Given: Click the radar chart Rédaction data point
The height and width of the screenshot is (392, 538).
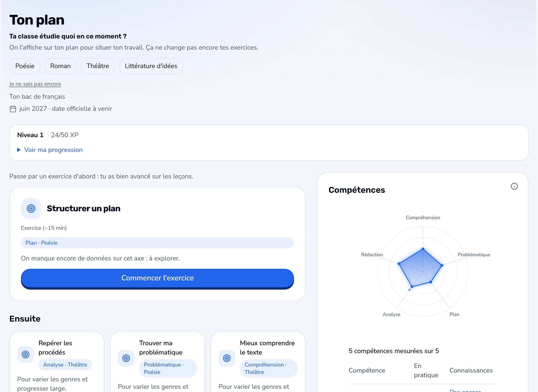Looking at the screenshot, I should pyautogui.click(x=399, y=264).
